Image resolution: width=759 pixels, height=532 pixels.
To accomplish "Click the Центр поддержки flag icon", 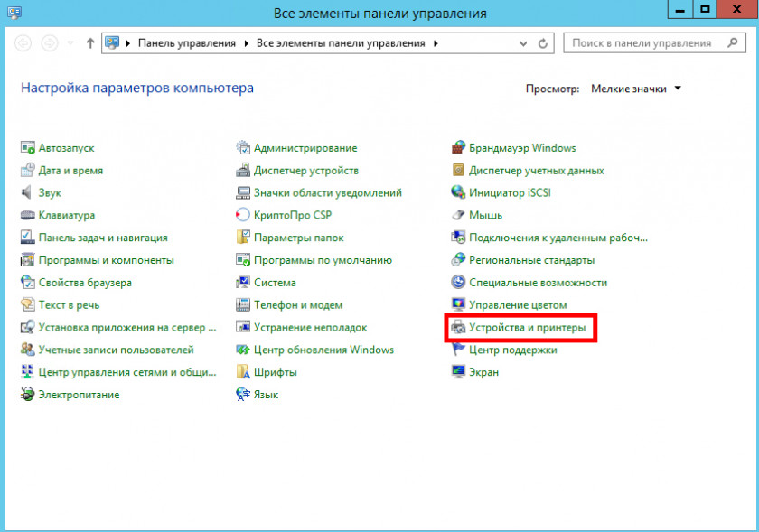I will click(x=459, y=350).
